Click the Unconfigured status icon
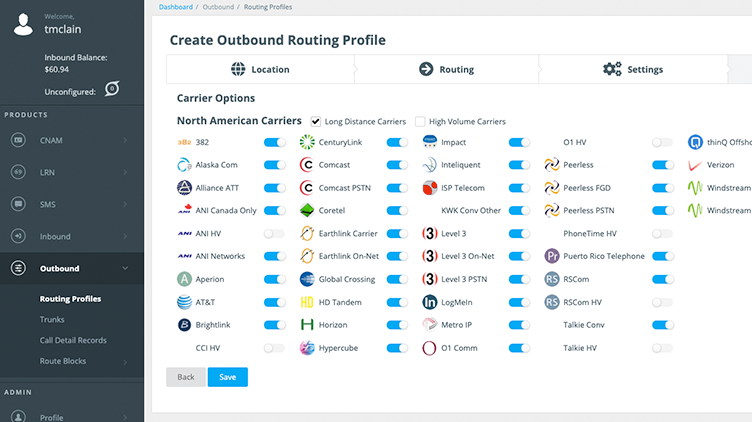752x422 pixels. (112, 89)
